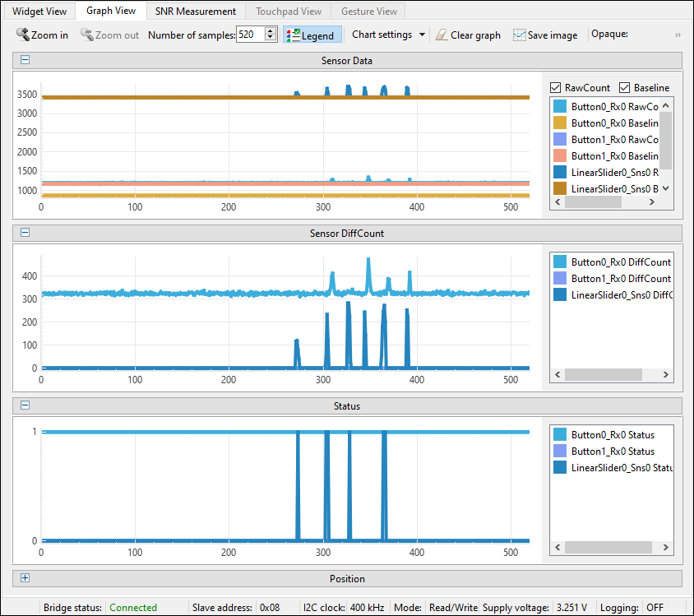This screenshot has width=694, height=616.
Task: Click the Clear graph eraser icon
Action: coord(442,35)
